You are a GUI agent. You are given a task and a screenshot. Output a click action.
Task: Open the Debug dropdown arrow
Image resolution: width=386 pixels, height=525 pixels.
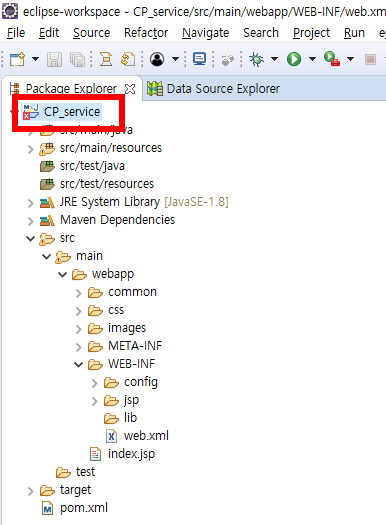click(275, 59)
